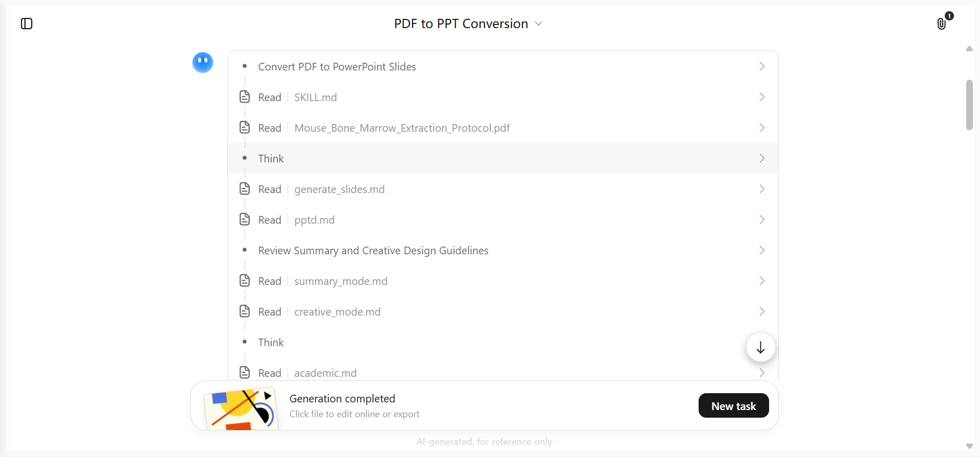Start a New task

[733, 406]
